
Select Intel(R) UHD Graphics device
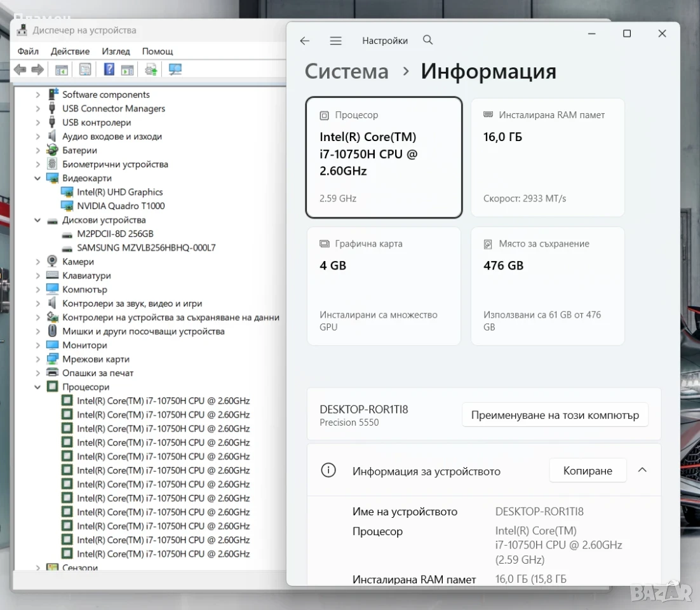coord(119,192)
